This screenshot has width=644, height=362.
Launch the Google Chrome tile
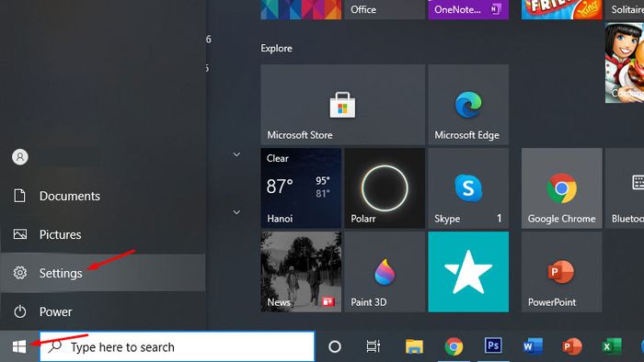[x=561, y=188]
